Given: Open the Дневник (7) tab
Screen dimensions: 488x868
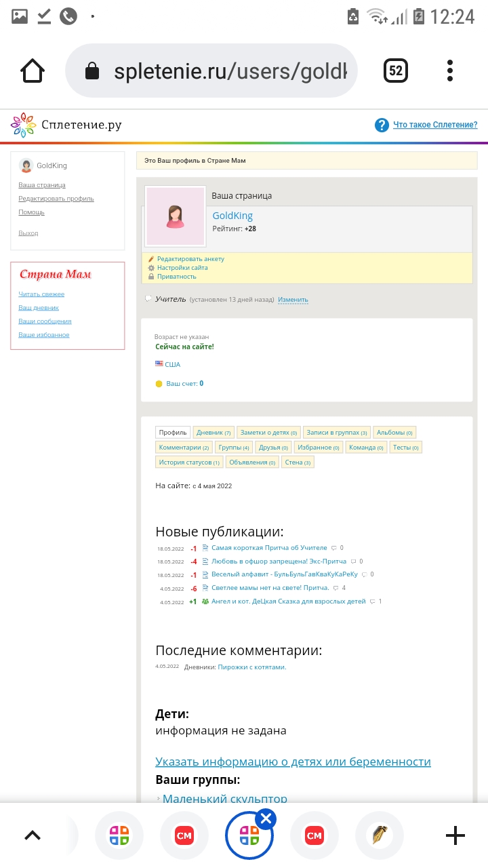Looking at the screenshot, I should (x=213, y=432).
